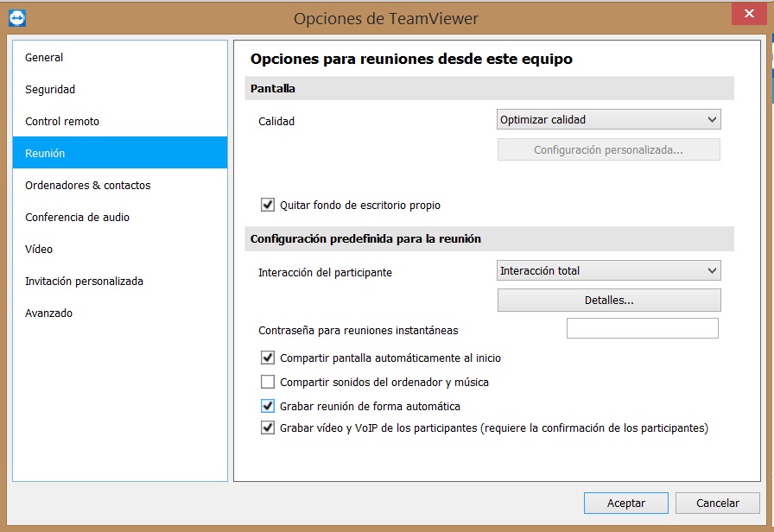Switch to Conferencia de audio section
The width and height of the screenshot is (774, 532).
coord(77,218)
